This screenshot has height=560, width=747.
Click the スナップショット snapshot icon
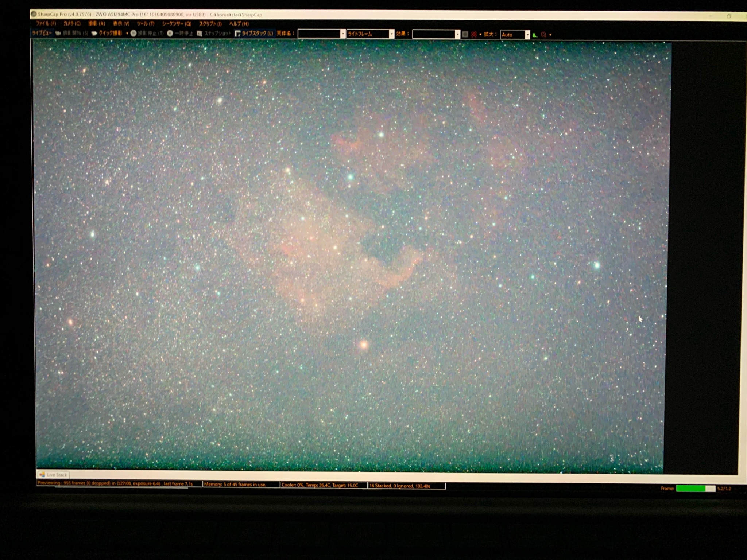pos(200,34)
